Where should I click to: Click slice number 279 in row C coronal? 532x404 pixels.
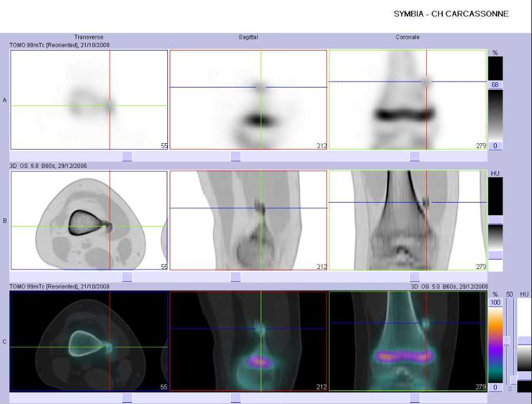481,387
